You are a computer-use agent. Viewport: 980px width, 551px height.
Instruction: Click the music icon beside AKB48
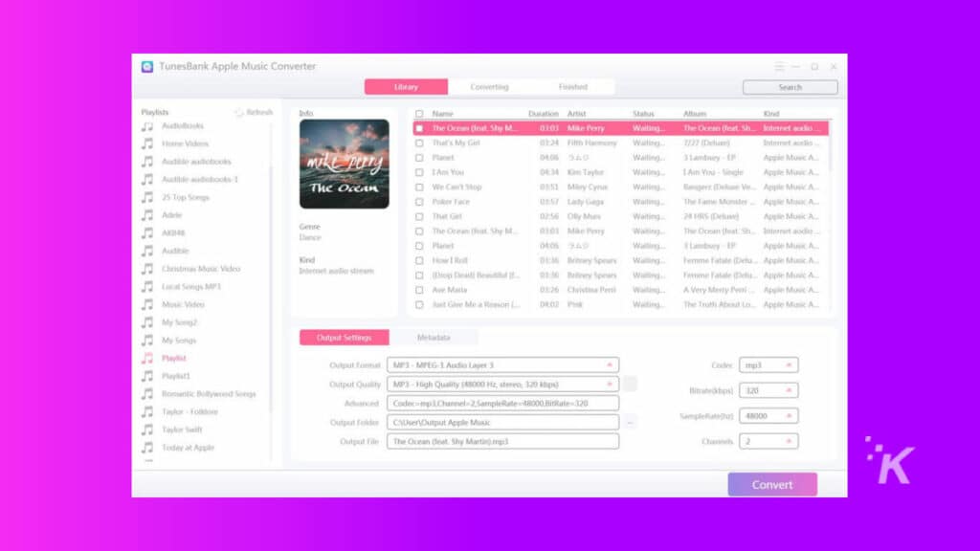[147, 233]
